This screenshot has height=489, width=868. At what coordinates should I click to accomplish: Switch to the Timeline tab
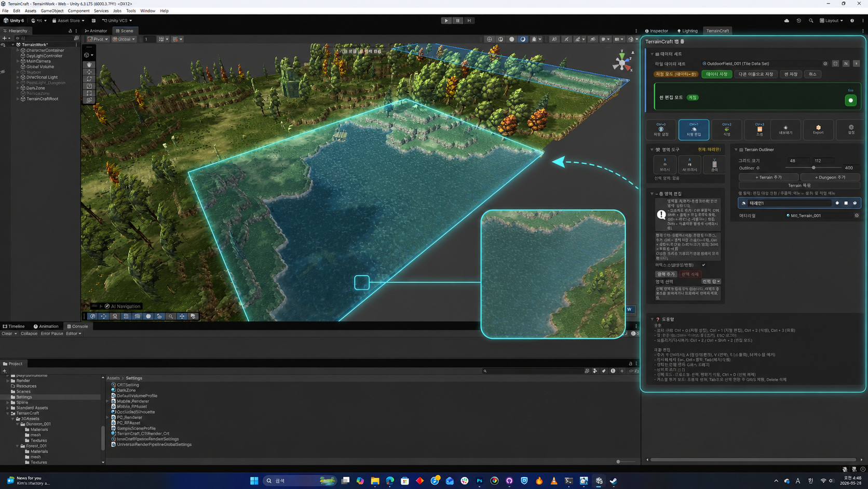(x=13, y=326)
